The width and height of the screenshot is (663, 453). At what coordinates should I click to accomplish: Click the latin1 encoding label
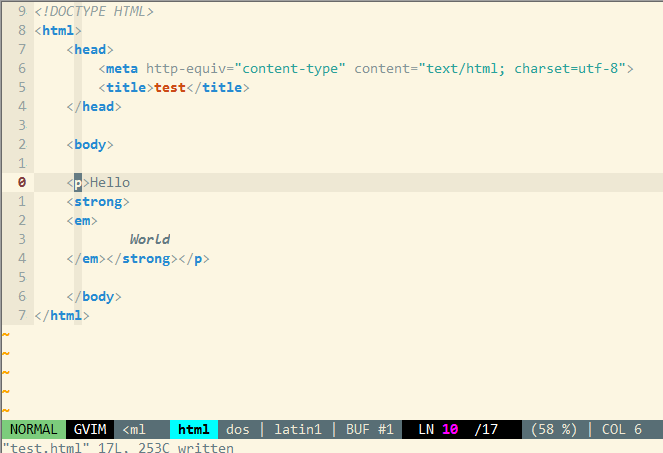click(x=298, y=429)
